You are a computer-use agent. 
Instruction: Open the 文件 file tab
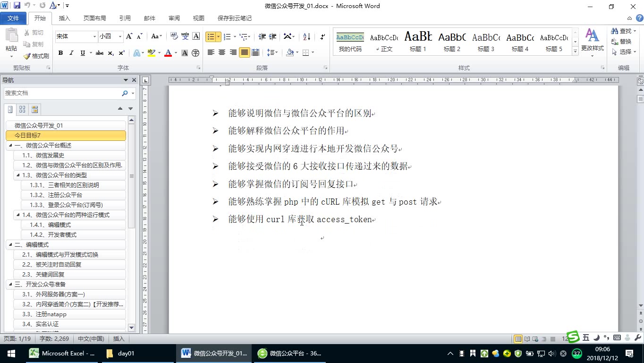coord(13,18)
